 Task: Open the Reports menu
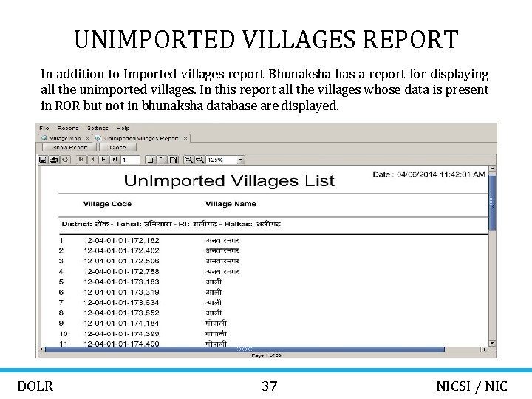click(67, 129)
